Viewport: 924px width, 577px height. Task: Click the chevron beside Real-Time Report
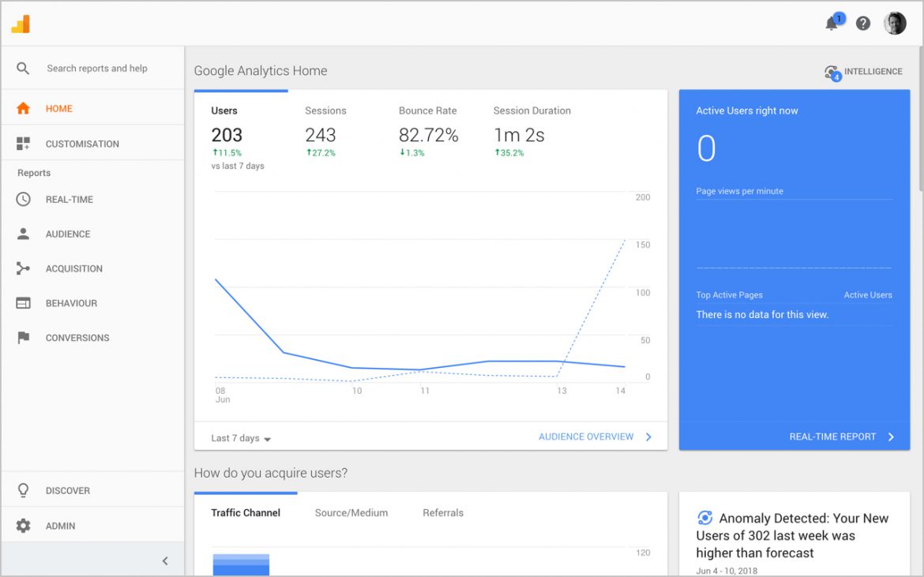coord(891,436)
